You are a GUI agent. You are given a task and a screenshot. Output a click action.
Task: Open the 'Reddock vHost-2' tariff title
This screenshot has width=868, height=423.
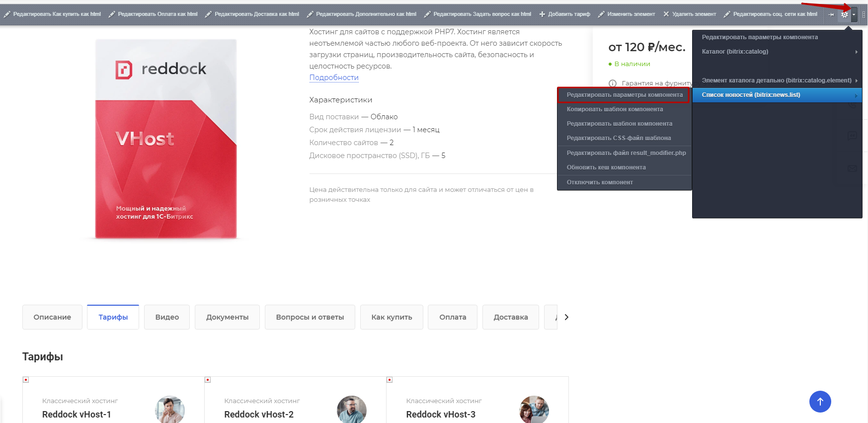259,415
